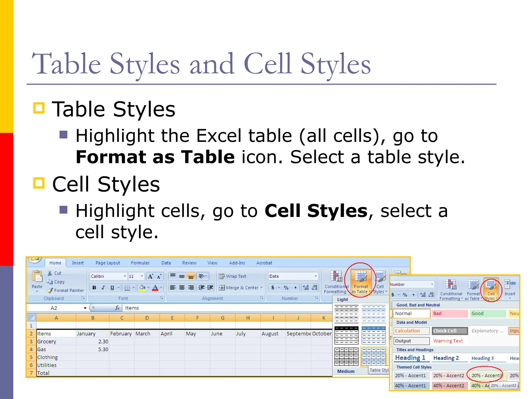Click the Increase Font Size icon
The image size is (532, 399).
pos(150,276)
